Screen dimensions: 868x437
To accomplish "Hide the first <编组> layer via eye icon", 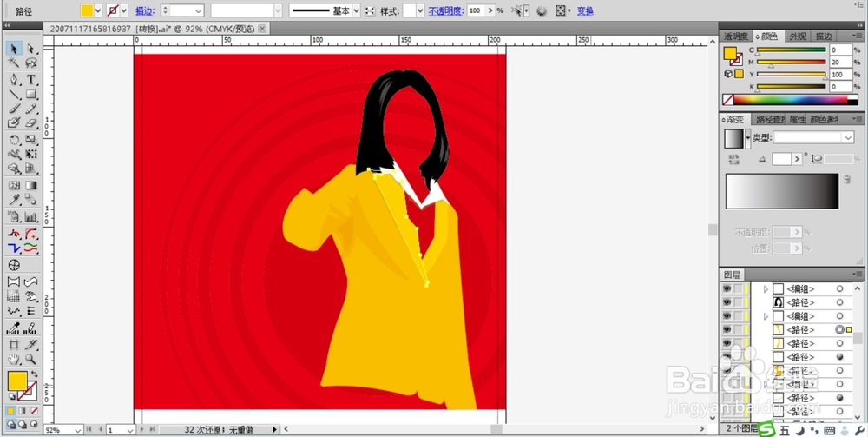I will [x=727, y=288].
